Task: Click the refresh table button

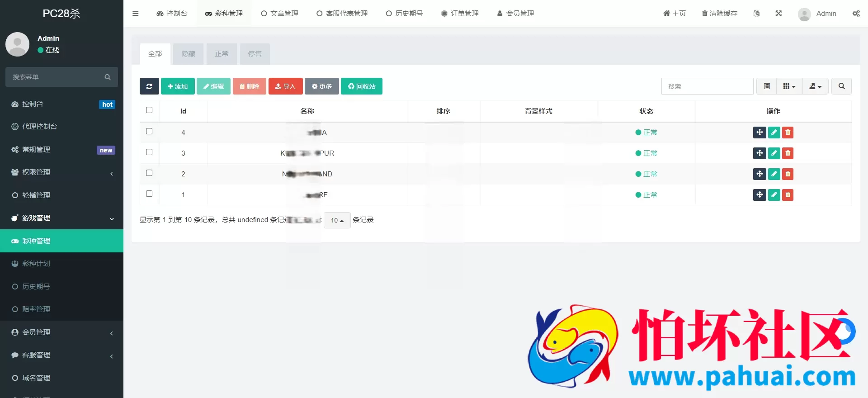Action: [149, 86]
